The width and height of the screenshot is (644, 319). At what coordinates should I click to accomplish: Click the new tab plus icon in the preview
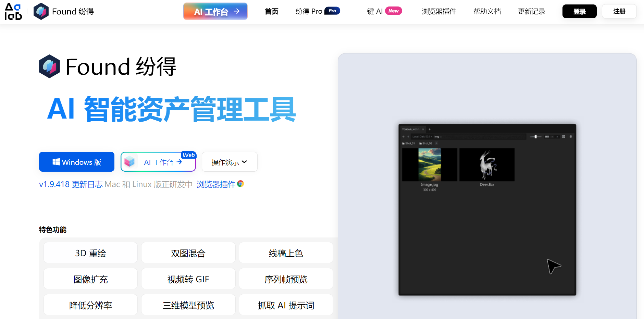point(430,130)
